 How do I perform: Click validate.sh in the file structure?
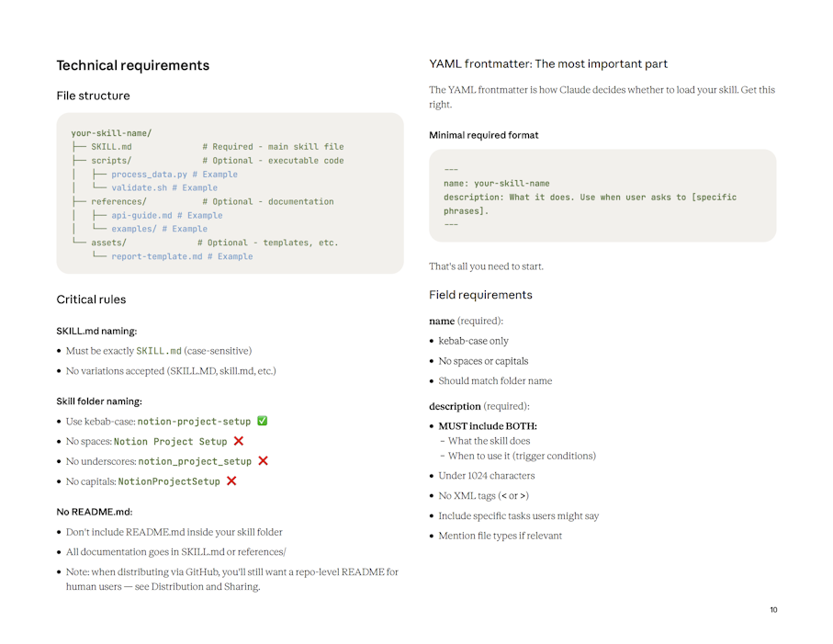coord(139,187)
